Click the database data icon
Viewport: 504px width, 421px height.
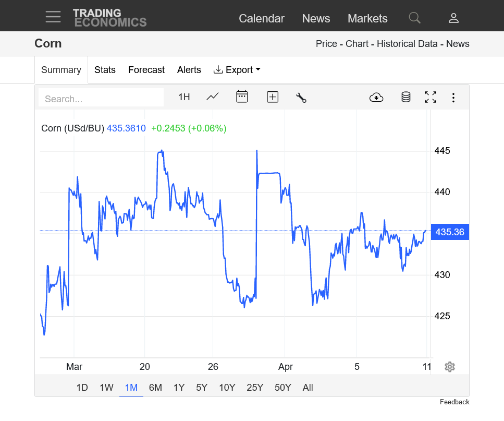click(405, 97)
